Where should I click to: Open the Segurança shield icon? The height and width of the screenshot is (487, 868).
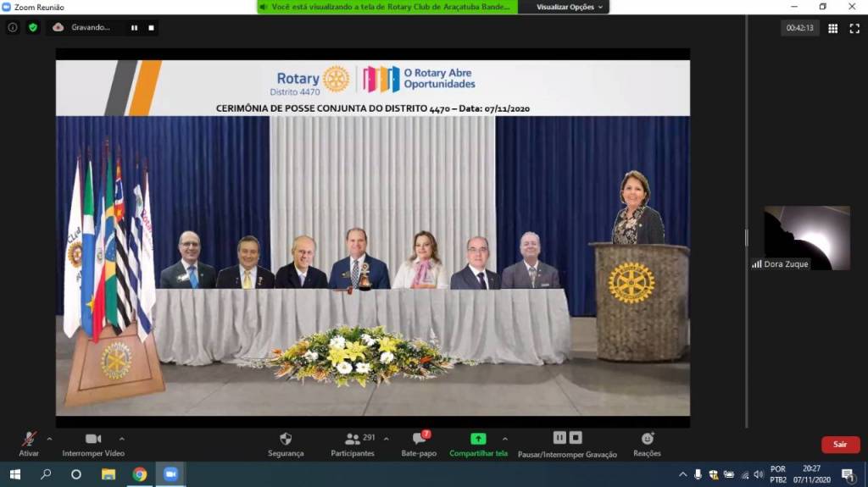pos(286,439)
